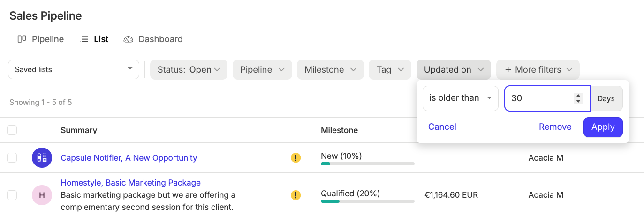Expand the Milestone filter

click(330, 69)
